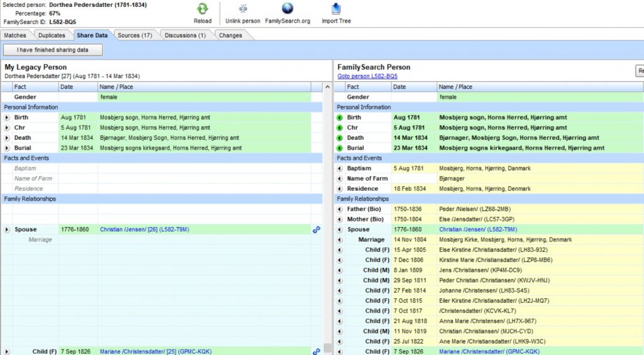This screenshot has width=644, height=355.
Task: Click left arrow on Ane Marie child row
Action: (340, 341)
